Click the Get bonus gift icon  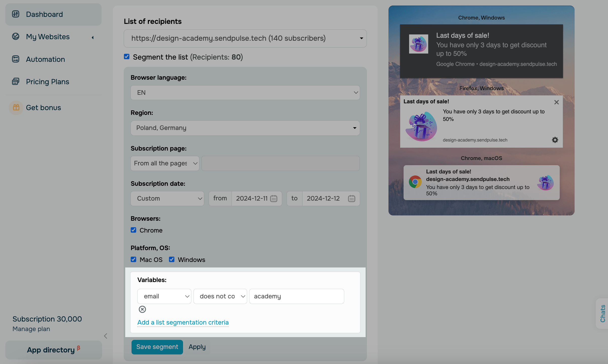[16, 107]
